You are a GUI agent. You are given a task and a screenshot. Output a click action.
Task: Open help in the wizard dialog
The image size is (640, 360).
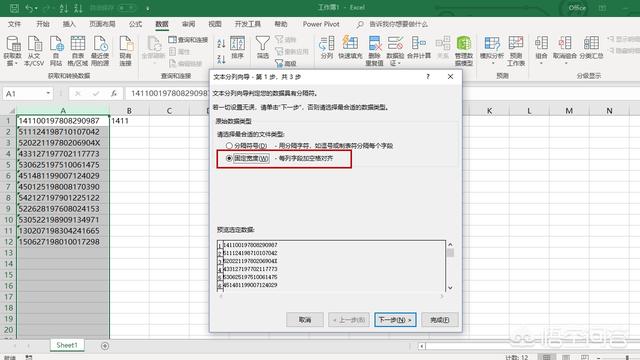tap(428, 77)
